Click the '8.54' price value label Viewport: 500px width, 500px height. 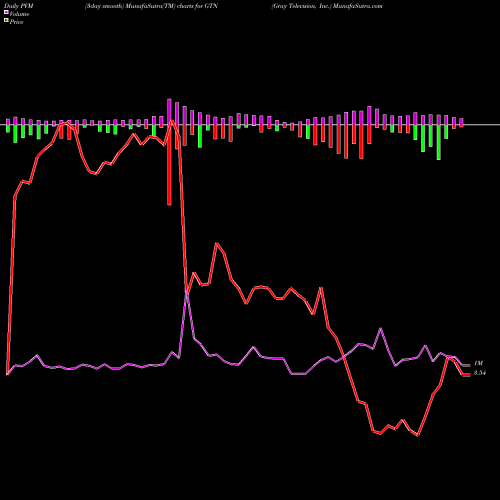click(480, 373)
